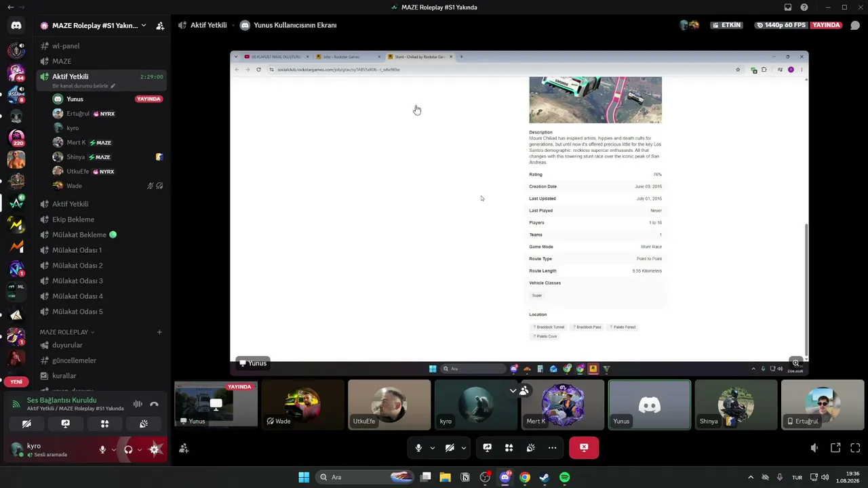This screenshot has width=868, height=488.
Task: Open input device options beside microphone in user panel
Action: [x=113, y=449]
